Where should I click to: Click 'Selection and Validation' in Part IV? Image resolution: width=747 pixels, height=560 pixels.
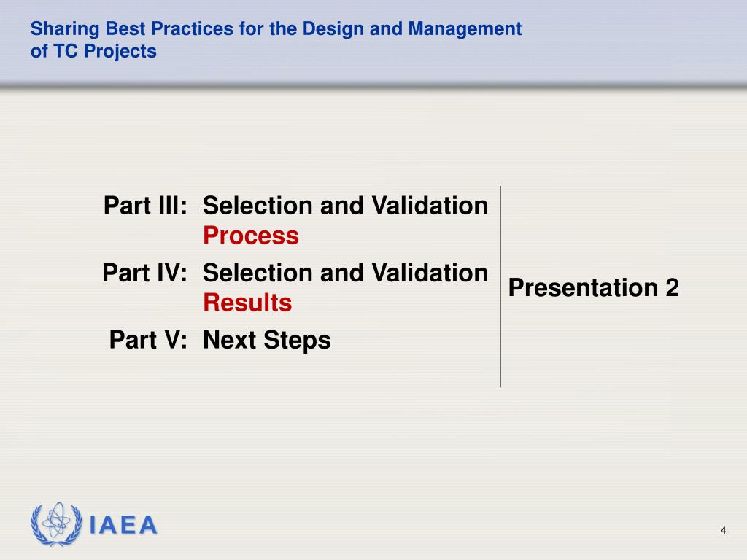point(345,273)
